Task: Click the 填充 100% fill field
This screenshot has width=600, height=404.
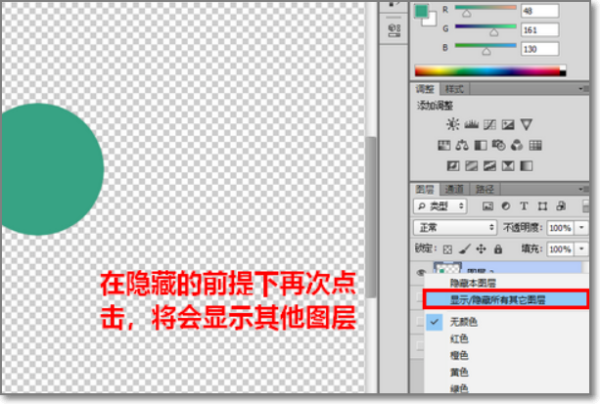Action: 560,249
